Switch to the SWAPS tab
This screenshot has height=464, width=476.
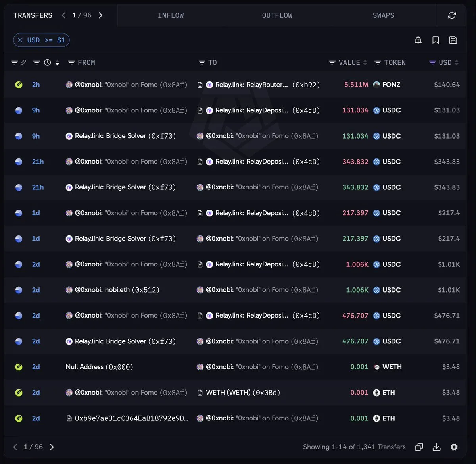tap(383, 15)
